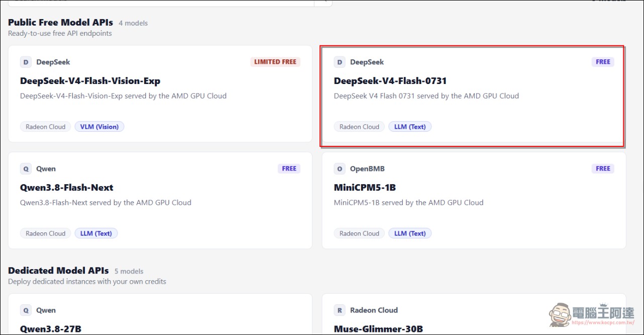Click the R icon beside Radeon Cloud provider

click(x=340, y=310)
